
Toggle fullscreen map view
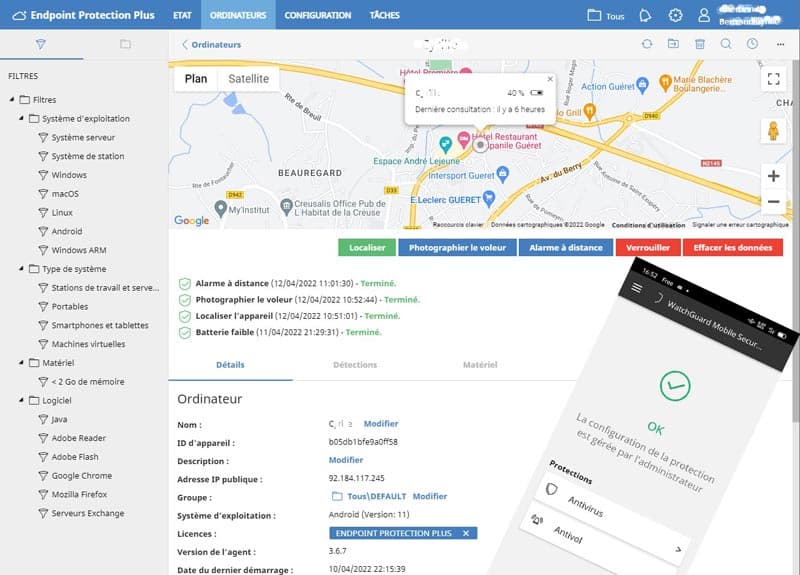tap(773, 79)
